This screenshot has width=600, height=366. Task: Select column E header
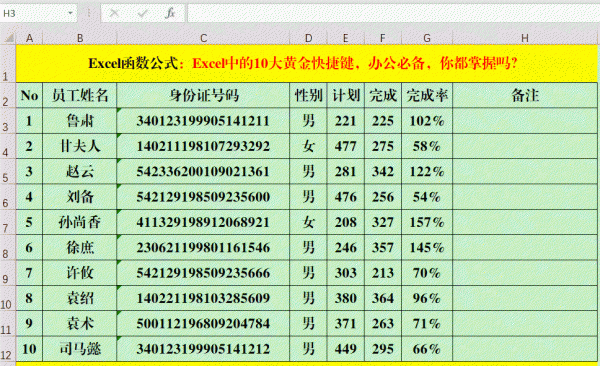point(346,38)
